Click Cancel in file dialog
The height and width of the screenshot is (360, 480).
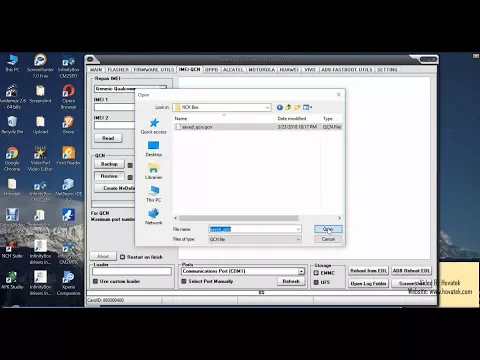(x=328, y=239)
